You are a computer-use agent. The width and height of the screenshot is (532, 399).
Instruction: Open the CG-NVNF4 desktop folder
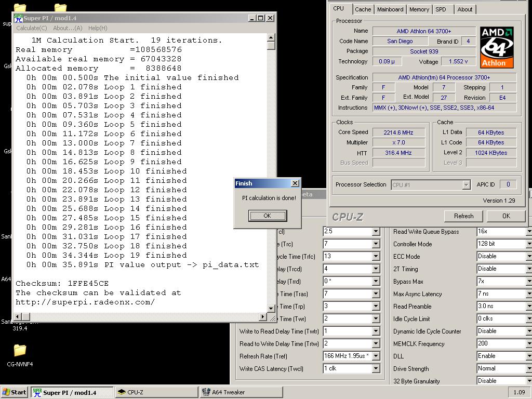coord(20,355)
